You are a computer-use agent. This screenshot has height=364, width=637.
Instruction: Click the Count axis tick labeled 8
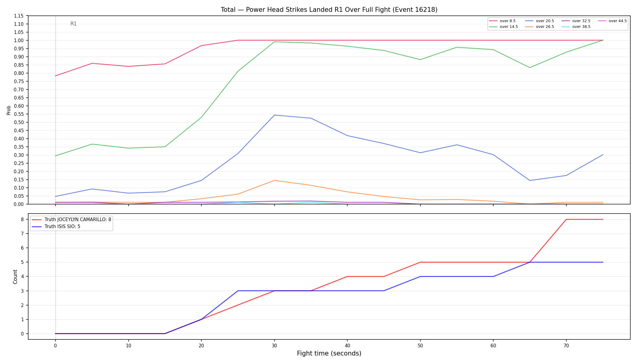pyautogui.click(x=22, y=219)
